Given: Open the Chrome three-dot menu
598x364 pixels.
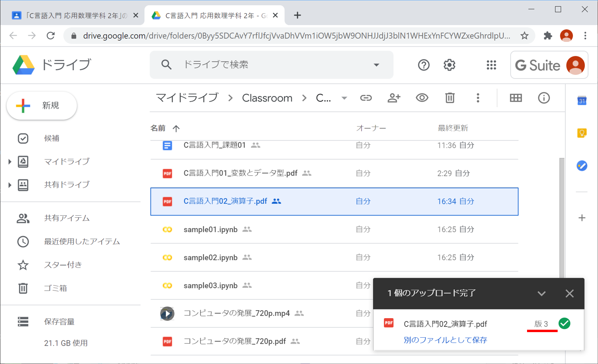Looking at the screenshot, I should point(585,35).
